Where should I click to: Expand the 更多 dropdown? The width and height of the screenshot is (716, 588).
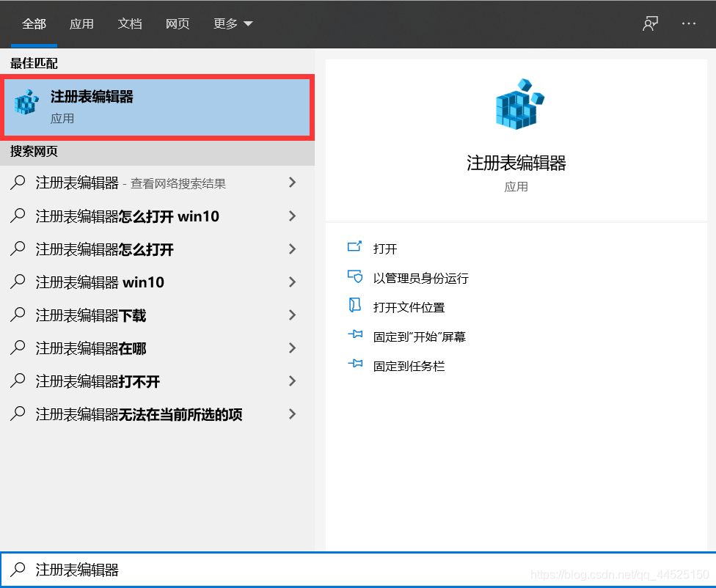point(233,23)
